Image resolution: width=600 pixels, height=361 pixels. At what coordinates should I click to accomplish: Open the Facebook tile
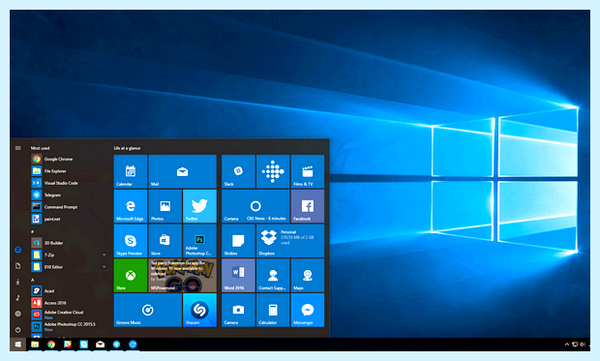307,206
